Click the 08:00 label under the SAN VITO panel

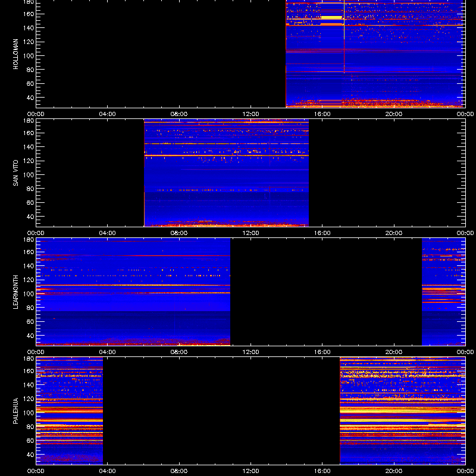click(x=179, y=233)
